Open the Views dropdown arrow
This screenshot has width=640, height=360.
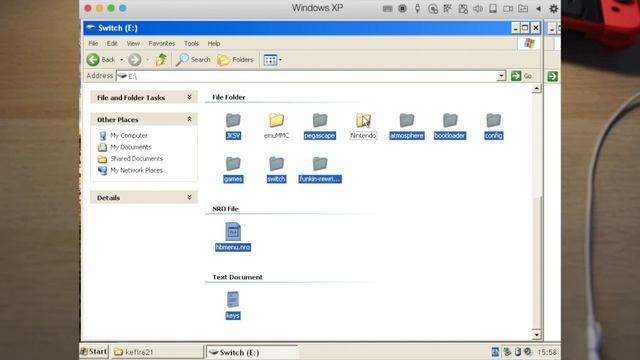pos(280,60)
